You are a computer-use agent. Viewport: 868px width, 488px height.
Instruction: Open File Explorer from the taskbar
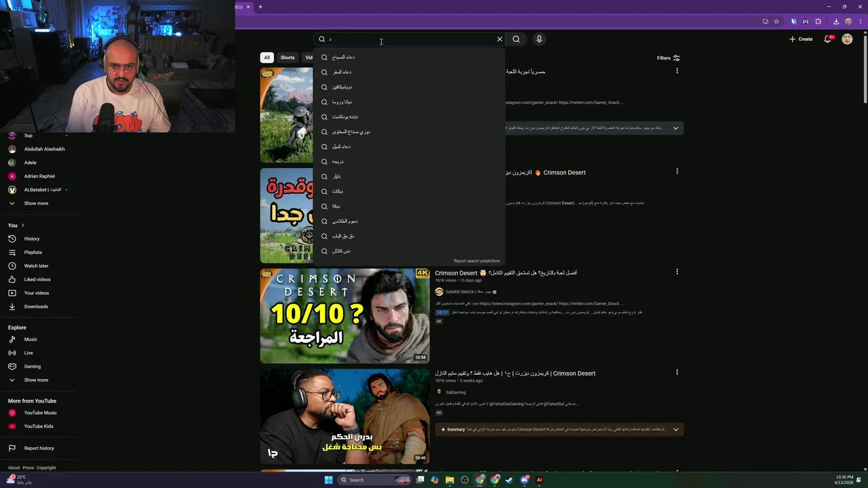(450, 480)
